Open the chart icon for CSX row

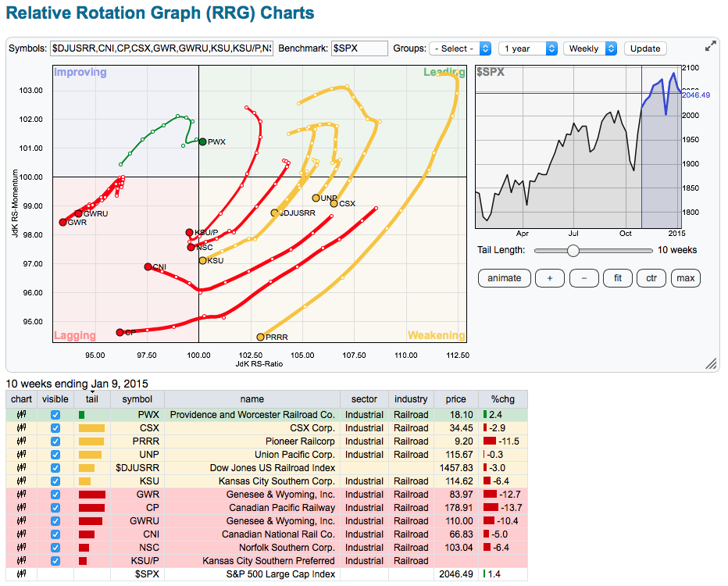(21, 427)
